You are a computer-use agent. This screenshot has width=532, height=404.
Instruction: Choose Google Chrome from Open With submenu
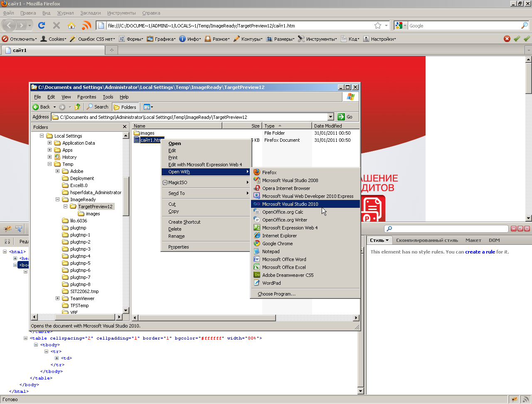(x=305, y=244)
